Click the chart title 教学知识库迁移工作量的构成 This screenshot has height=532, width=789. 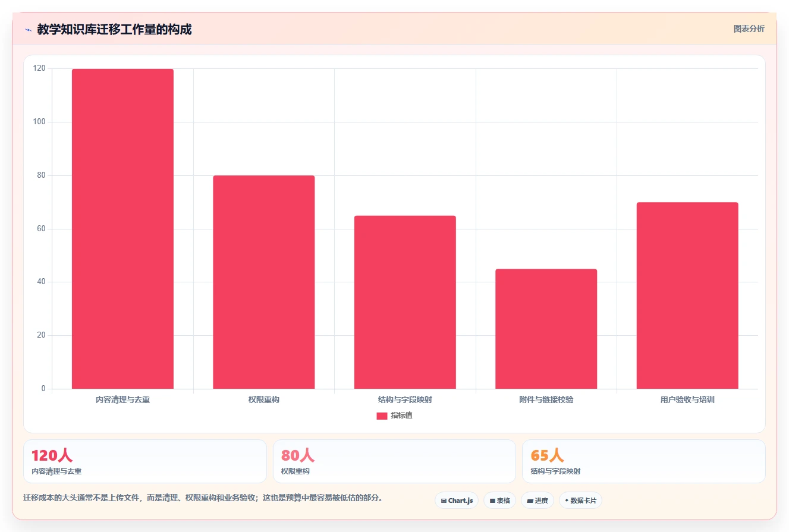point(114,29)
